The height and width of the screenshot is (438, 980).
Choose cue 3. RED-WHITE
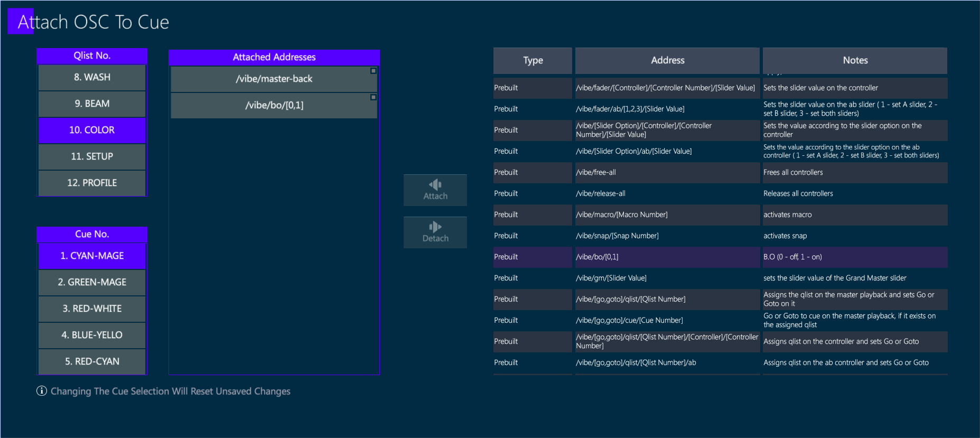click(x=92, y=309)
